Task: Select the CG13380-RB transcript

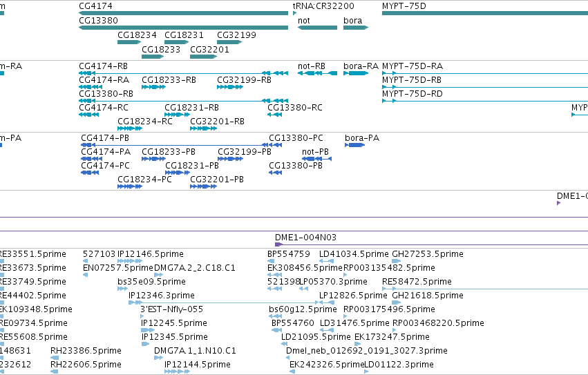Action: coord(183,101)
